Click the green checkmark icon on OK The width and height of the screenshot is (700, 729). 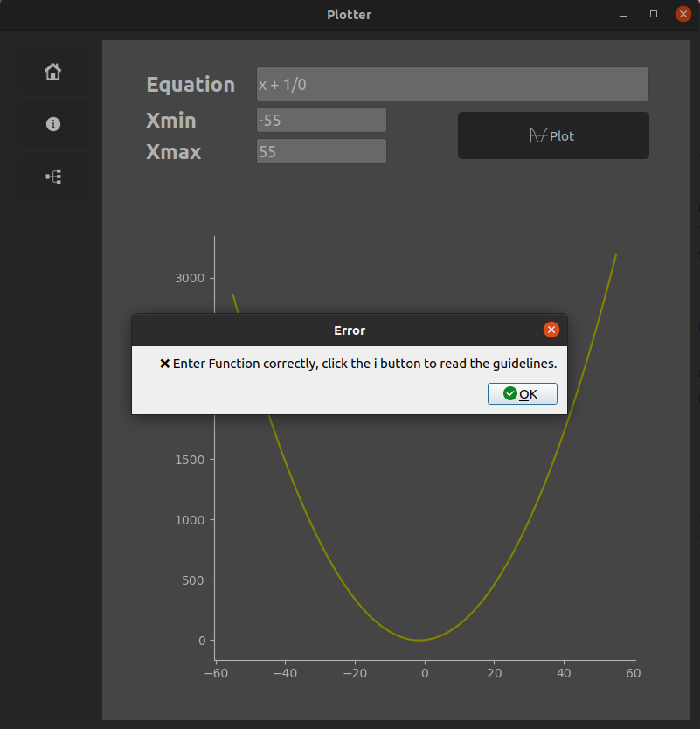(509, 393)
